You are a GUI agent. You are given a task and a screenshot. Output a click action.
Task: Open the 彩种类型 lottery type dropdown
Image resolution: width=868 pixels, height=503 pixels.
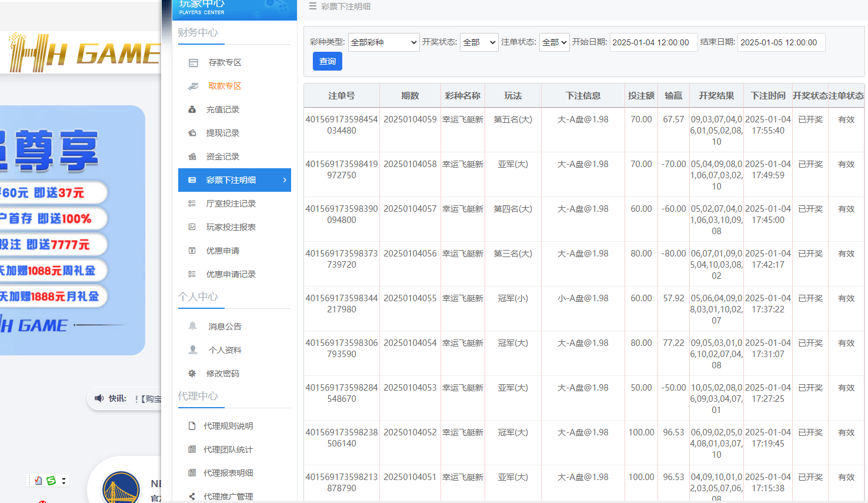383,42
